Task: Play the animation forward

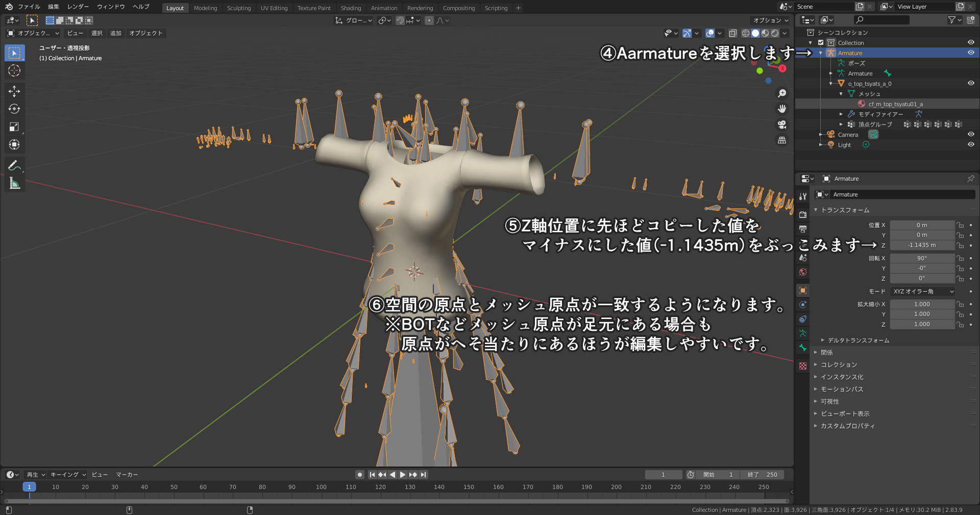Action: [x=403, y=475]
